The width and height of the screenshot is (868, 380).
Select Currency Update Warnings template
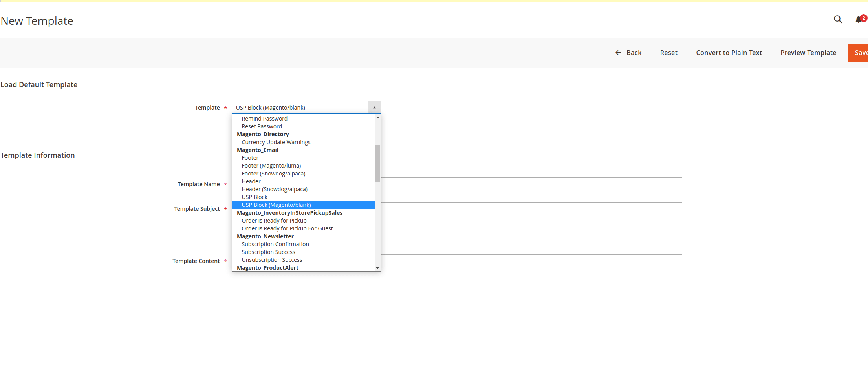[x=276, y=142]
